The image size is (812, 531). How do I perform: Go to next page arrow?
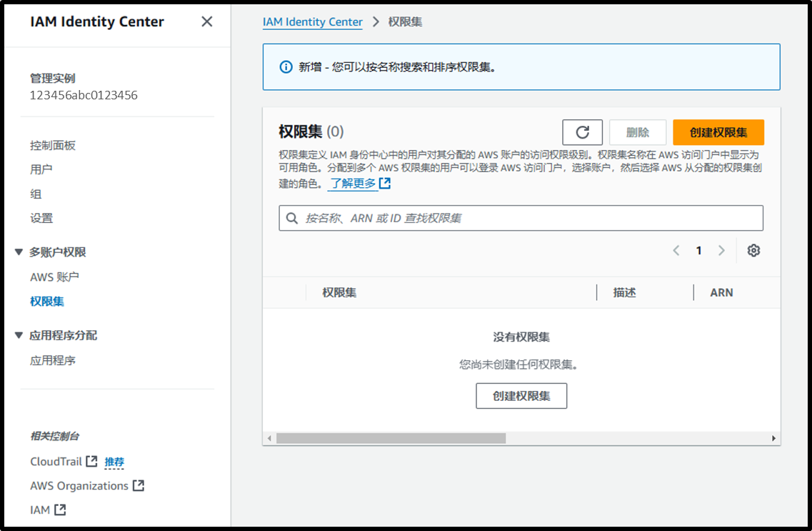(x=721, y=251)
